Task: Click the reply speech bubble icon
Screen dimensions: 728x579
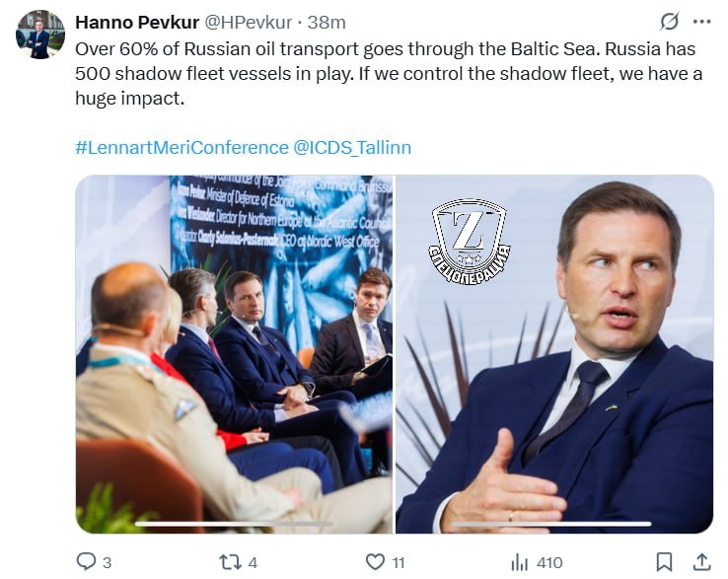Action: [86, 562]
